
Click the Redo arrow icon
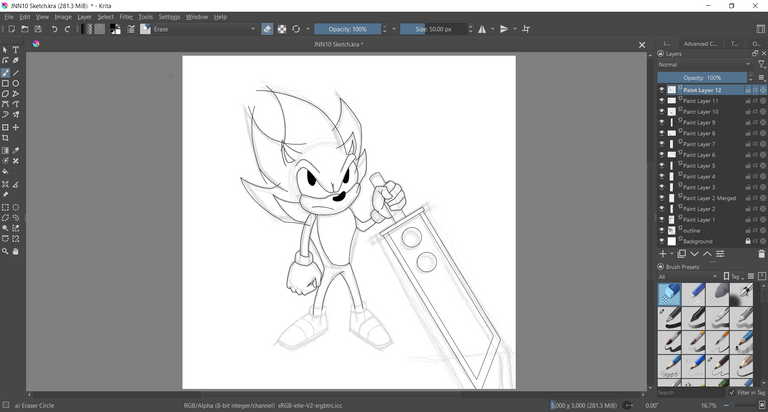pos(67,29)
